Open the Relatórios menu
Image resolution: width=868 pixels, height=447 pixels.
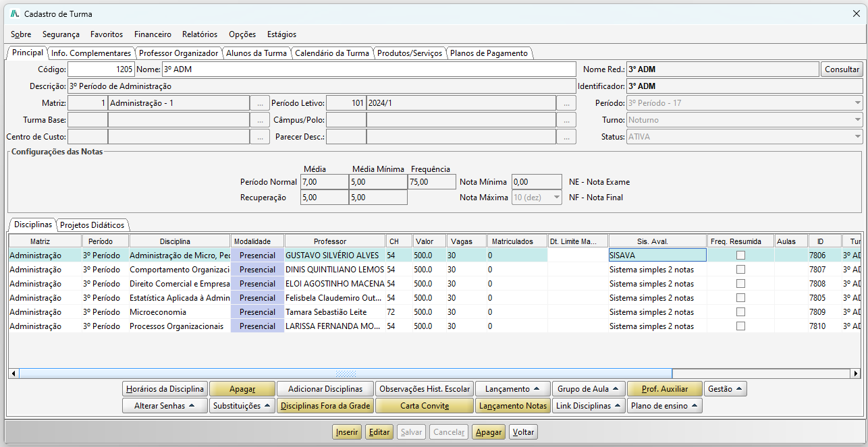200,34
